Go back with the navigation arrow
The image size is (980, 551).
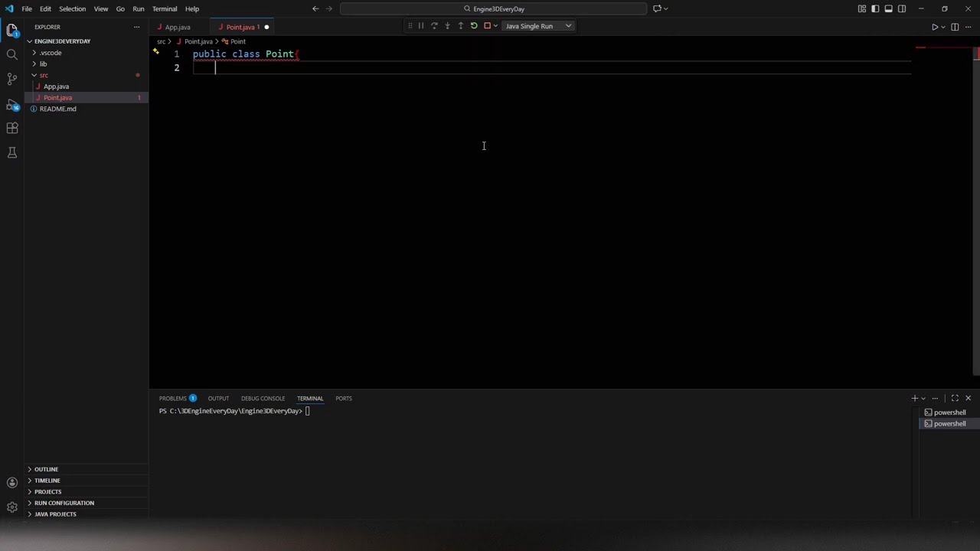click(x=315, y=8)
